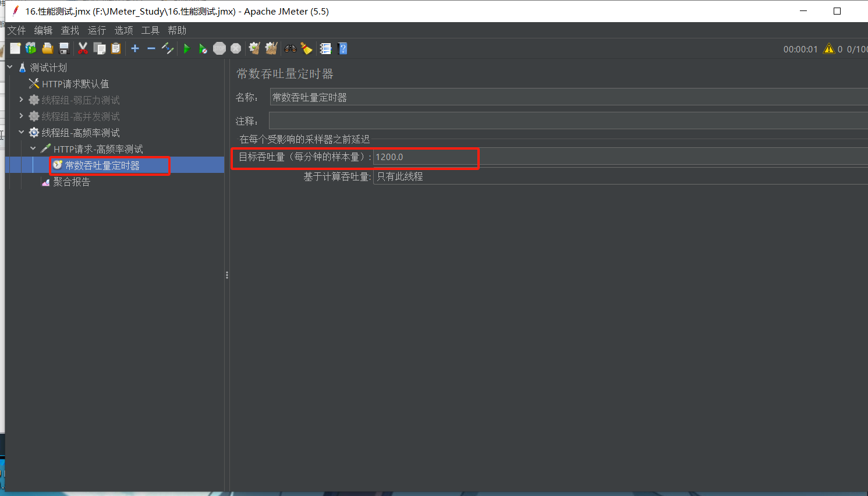Click the 注释 comments input field
The width and height of the screenshot is (868, 496).
coord(568,121)
